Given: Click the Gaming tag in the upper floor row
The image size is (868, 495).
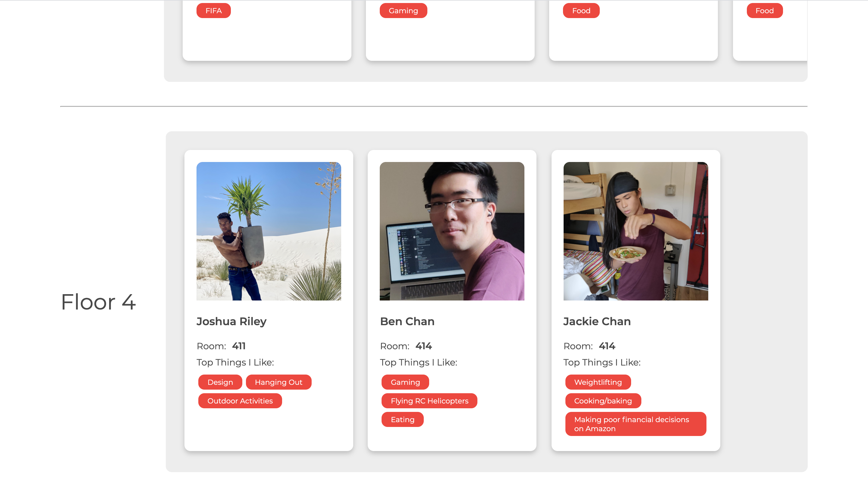Looking at the screenshot, I should (x=403, y=11).
